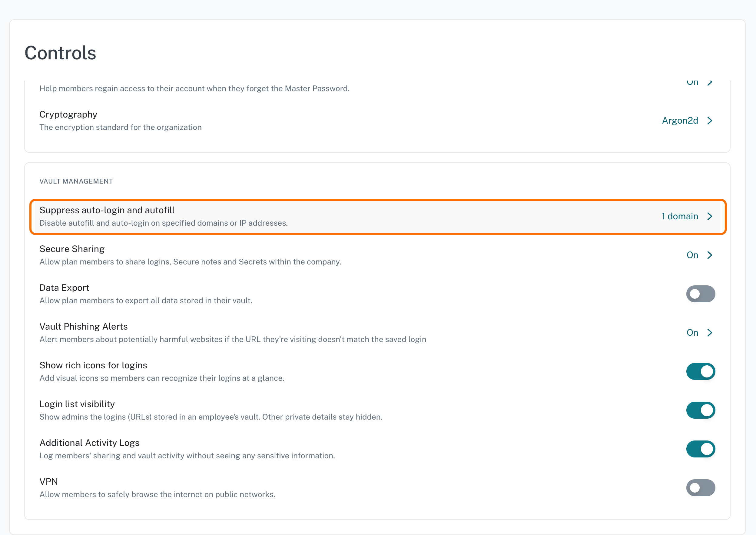Open Cryptography chevron arrow
The height and width of the screenshot is (535, 756).
[x=710, y=121]
